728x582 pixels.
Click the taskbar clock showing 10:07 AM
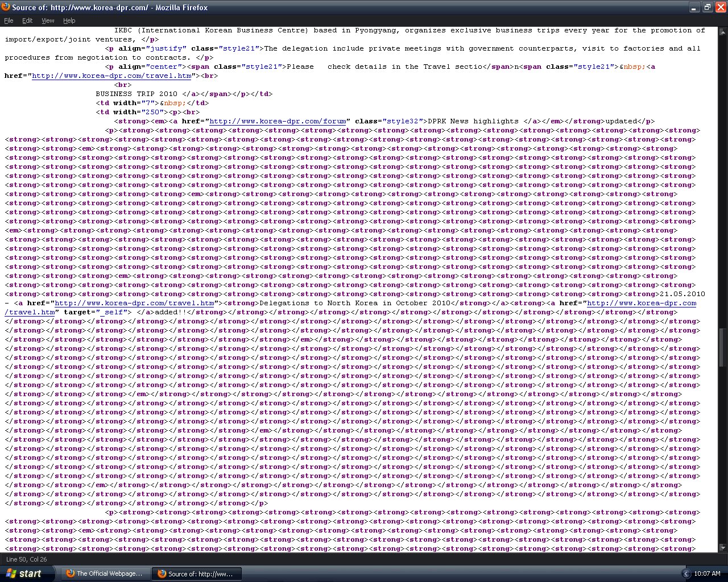[707, 573]
